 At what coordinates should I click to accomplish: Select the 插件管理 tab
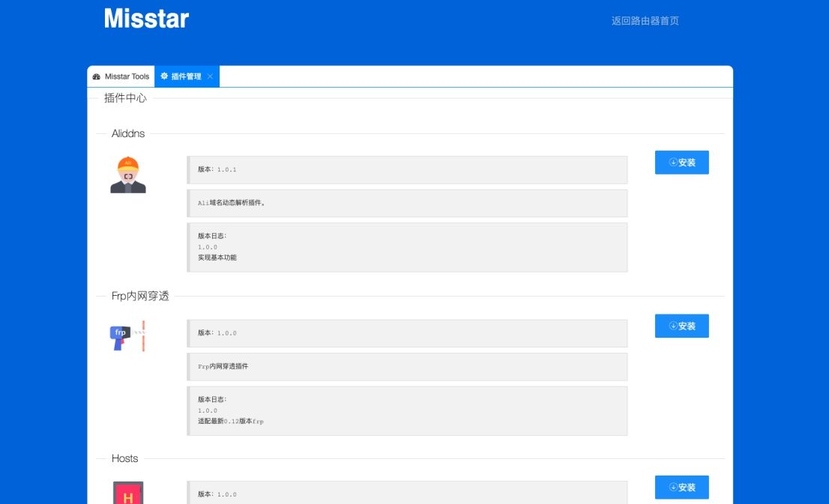point(181,76)
